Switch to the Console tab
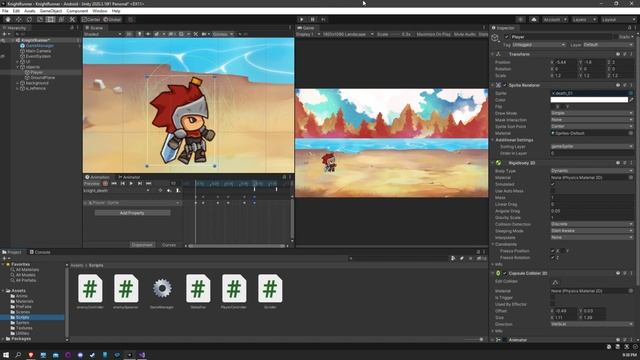This screenshot has width=640, height=360. pyautogui.click(x=40, y=252)
